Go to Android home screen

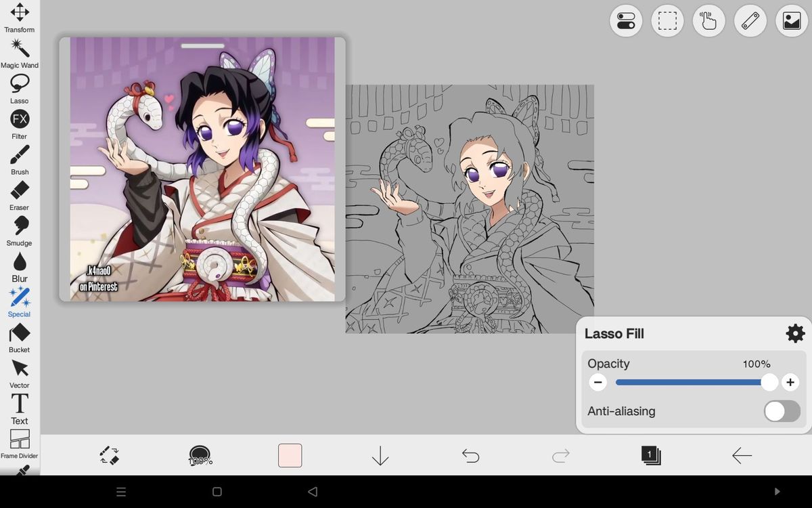[x=217, y=492]
